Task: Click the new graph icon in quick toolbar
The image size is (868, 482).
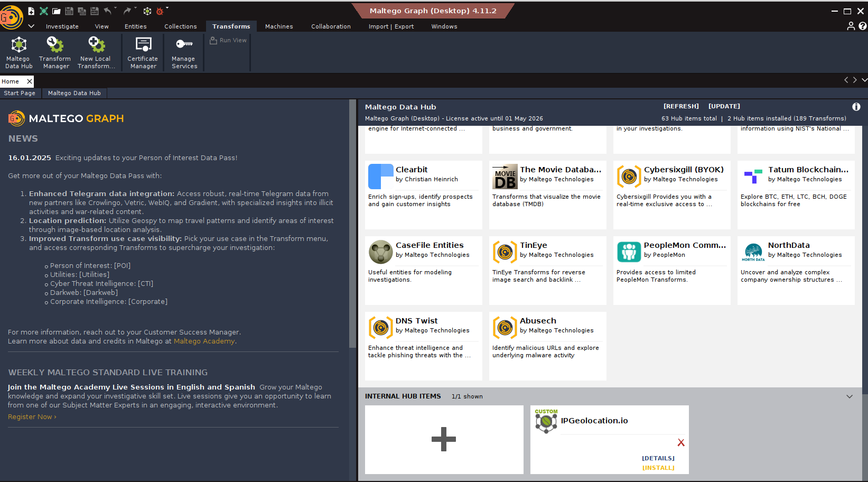Action: 31,11
